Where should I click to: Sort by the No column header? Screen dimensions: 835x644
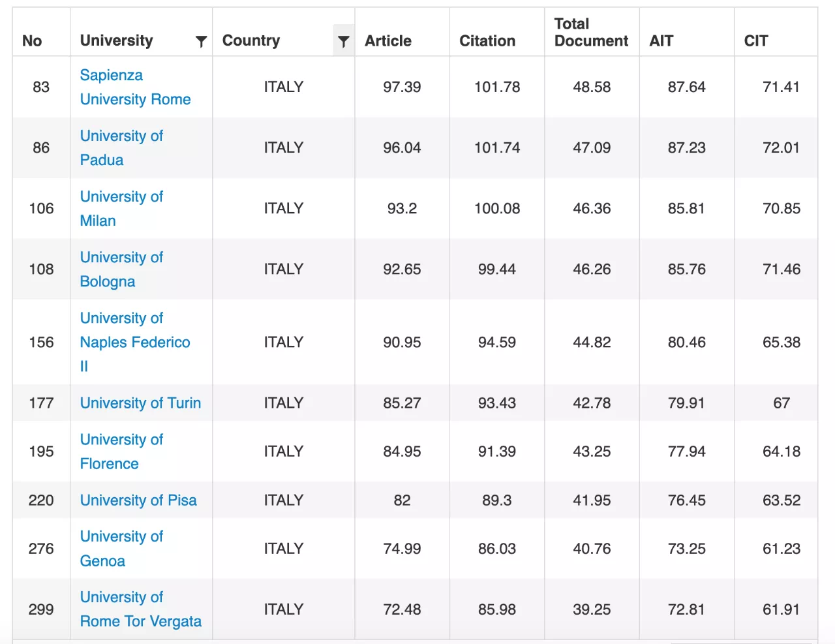(32, 41)
